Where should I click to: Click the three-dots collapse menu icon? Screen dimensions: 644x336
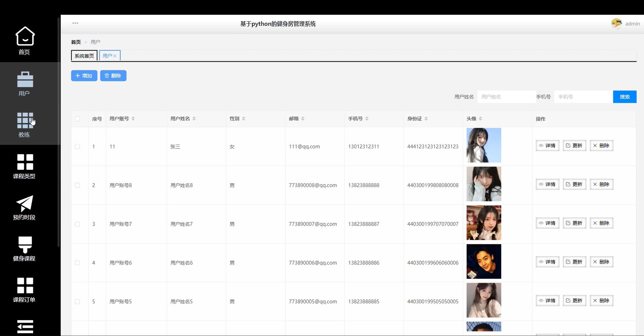75,23
